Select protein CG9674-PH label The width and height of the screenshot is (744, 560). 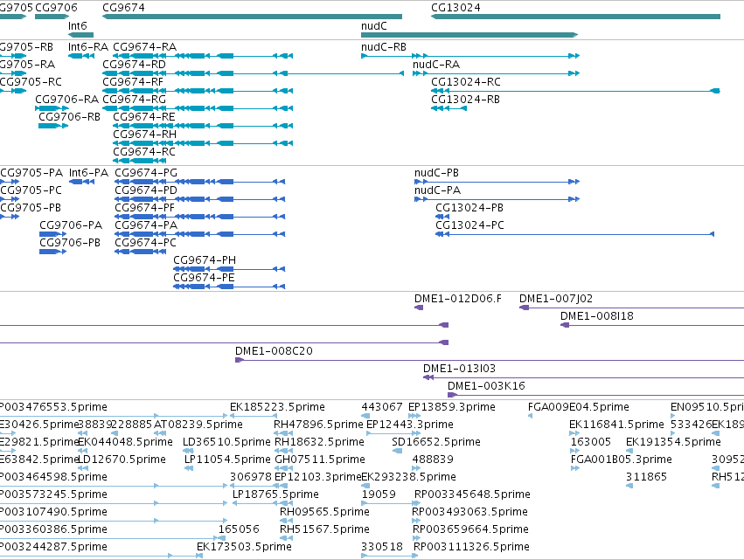[x=205, y=260]
